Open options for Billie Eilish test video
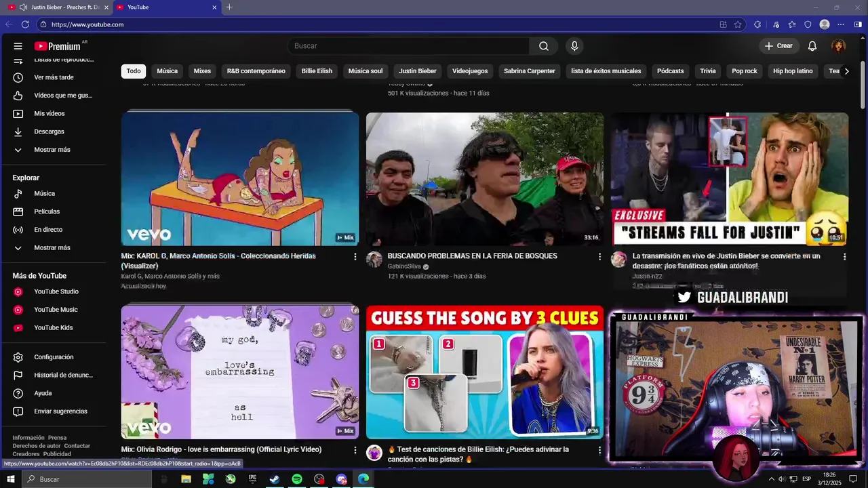The width and height of the screenshot is (868, 488). click(x=599, y=450)
